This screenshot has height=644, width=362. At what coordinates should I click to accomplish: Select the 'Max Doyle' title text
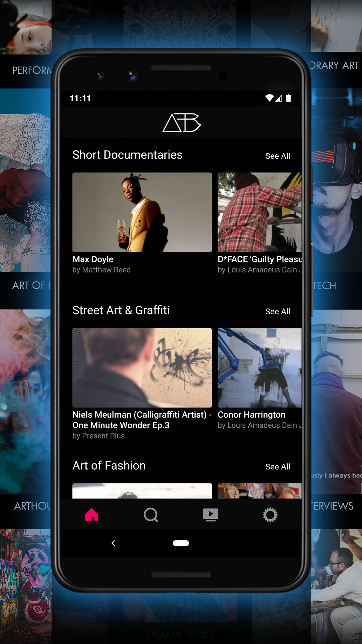click(93, 260)
